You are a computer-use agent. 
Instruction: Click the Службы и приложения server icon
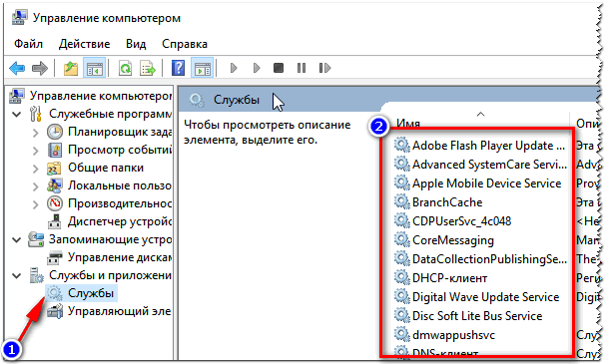pos(36,275)
